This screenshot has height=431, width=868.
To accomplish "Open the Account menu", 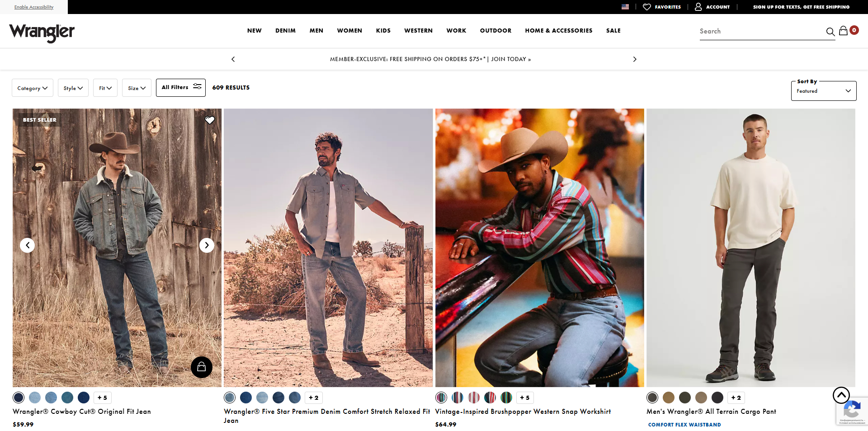I will [712, 7].
